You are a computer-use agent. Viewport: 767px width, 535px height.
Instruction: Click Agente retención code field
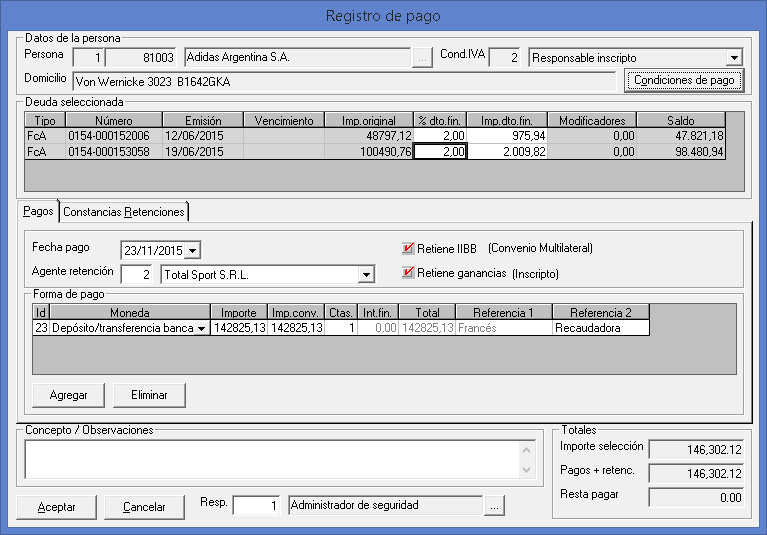[x=136, y=275]
